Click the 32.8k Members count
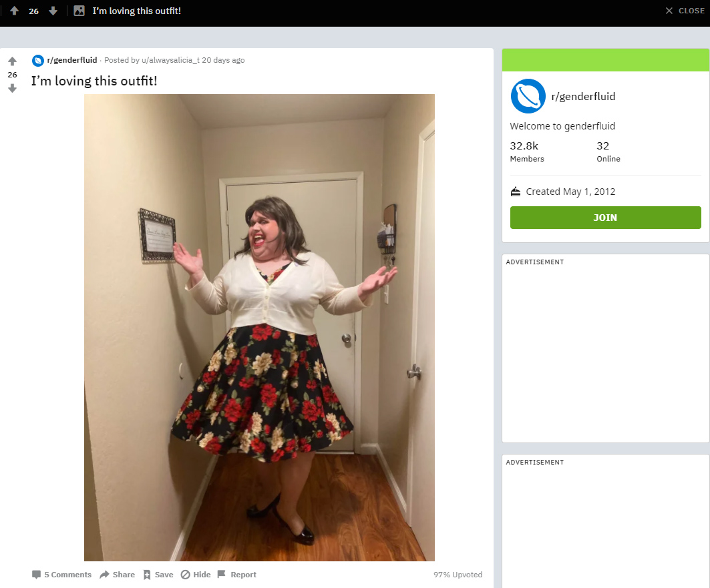 click(x=527, y=152)
